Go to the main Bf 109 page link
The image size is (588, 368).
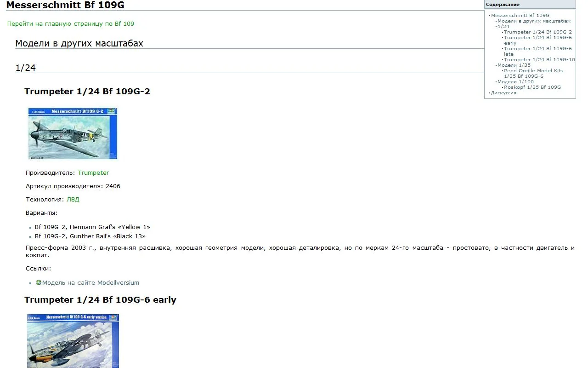tap(70, 23)
